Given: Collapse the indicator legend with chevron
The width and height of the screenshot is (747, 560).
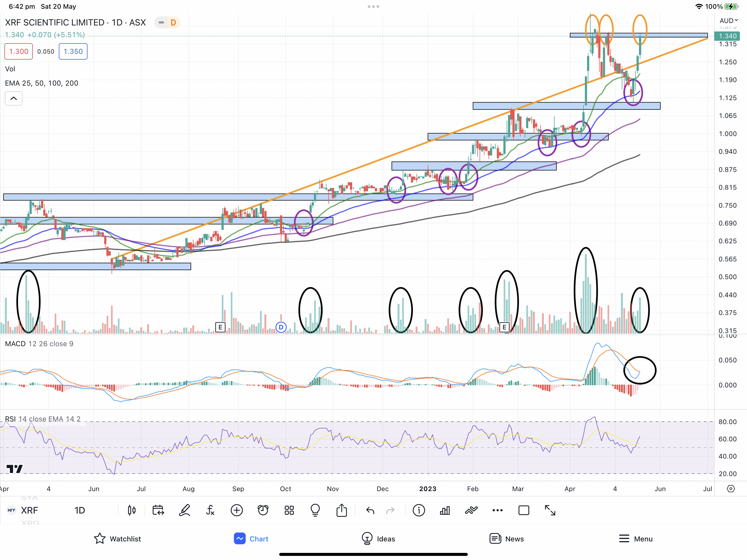Looking at the screenshot, I should coord(13,98).
